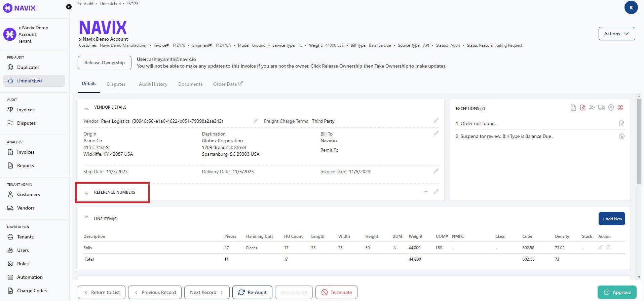Click the Roles gear icon
This screenshot has height=301, width=644.
(x=10, y=264)
